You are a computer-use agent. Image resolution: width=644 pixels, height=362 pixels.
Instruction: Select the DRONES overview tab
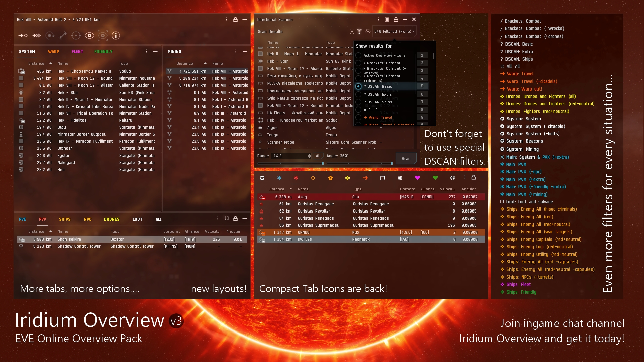(111, 219)
